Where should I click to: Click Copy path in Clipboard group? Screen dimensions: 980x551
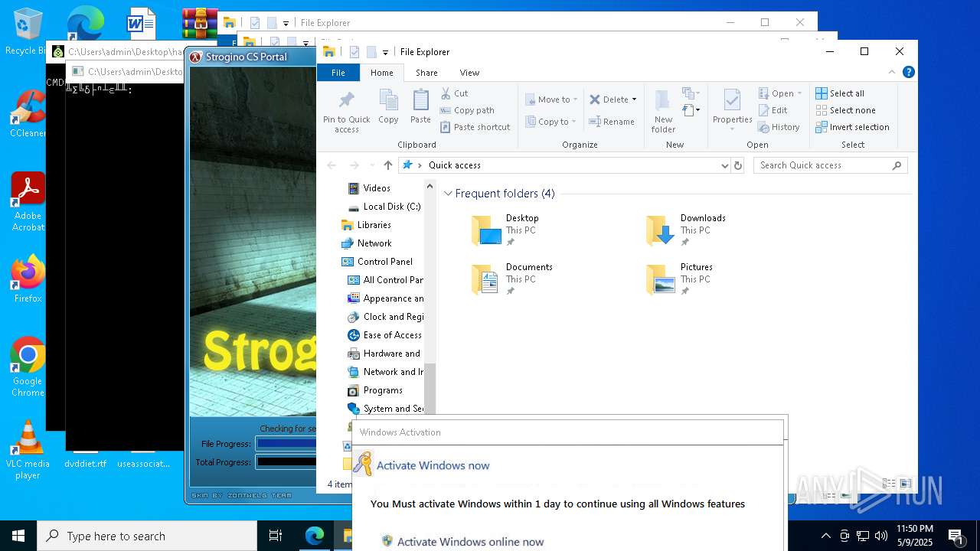pos(467,110)
